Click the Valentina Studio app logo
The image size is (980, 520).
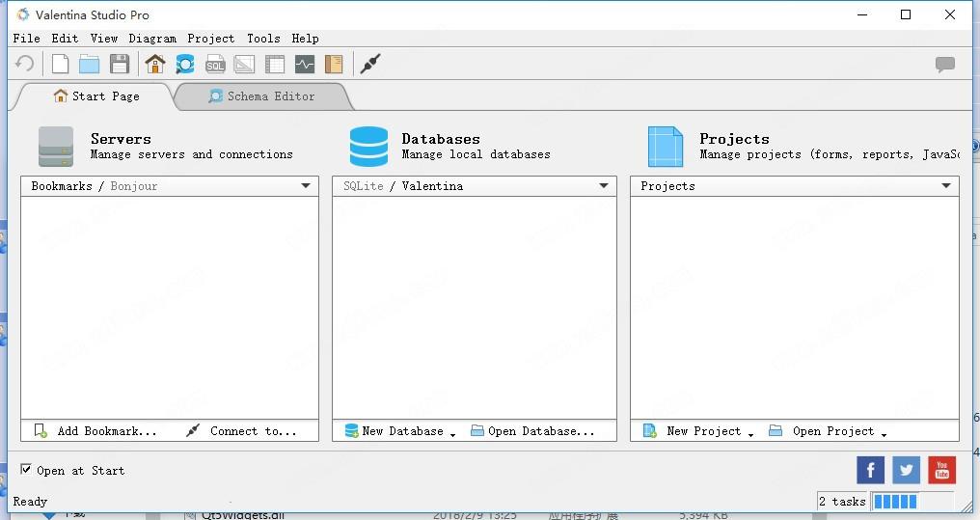pos(23,14)
